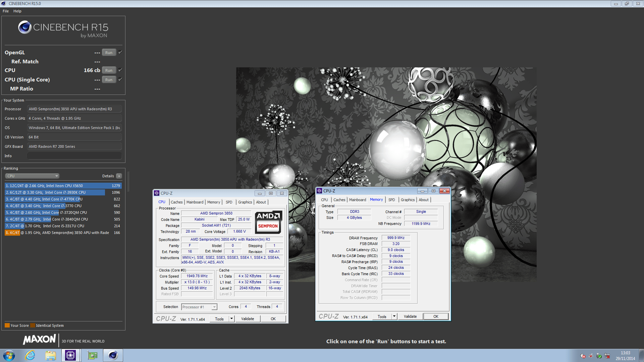The height and width of the screenshot is (362, 644).
Task: Open the Processor #1 selection dropdown in CPU-Z
Action: (214, 307)
